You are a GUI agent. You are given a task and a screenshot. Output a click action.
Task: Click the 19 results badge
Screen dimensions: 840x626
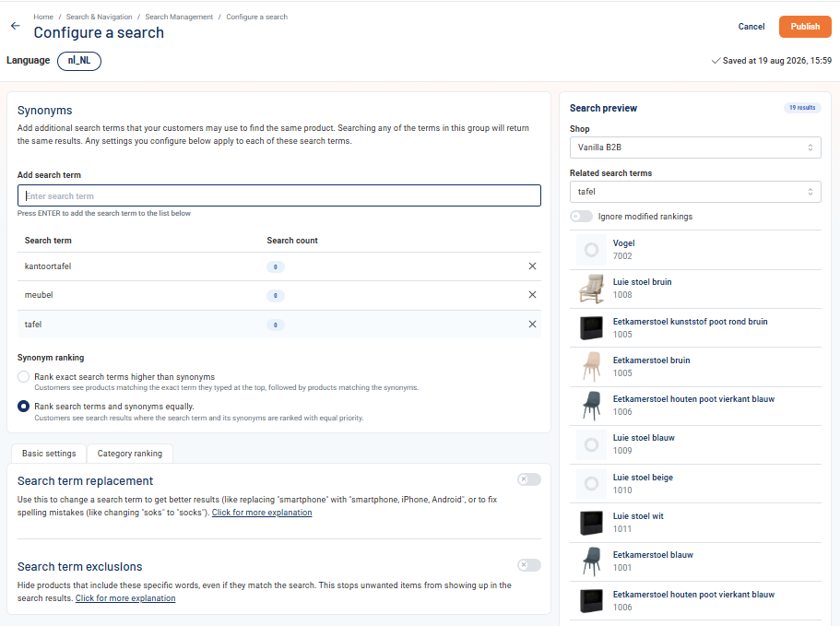coord(802,108)
